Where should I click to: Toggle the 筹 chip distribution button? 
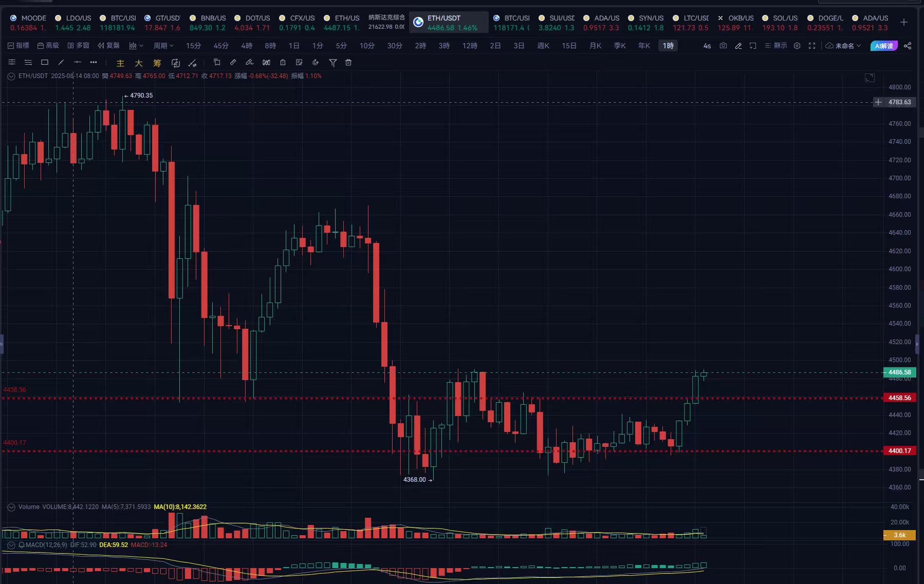[157, 63]
